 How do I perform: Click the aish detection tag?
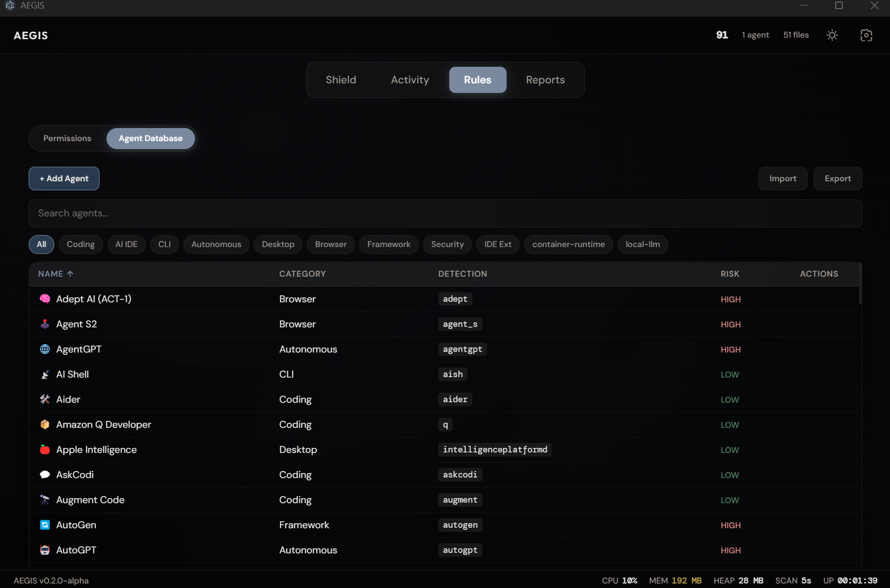click(x=453, y=374)
